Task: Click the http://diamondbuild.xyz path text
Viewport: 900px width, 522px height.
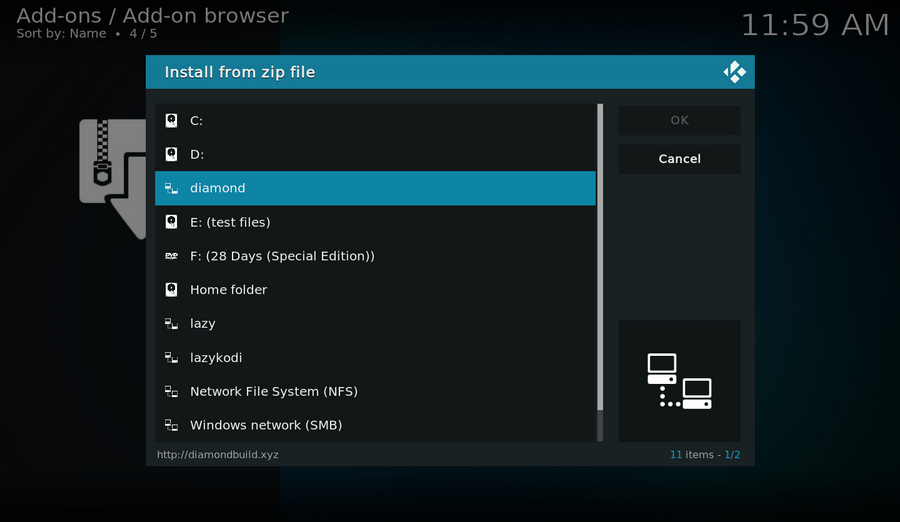Action: [218, 454]
